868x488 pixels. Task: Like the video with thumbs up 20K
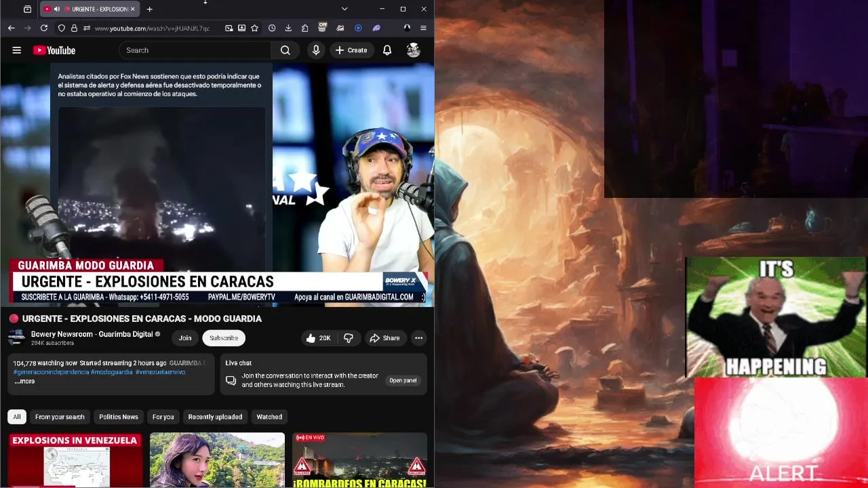318,338
